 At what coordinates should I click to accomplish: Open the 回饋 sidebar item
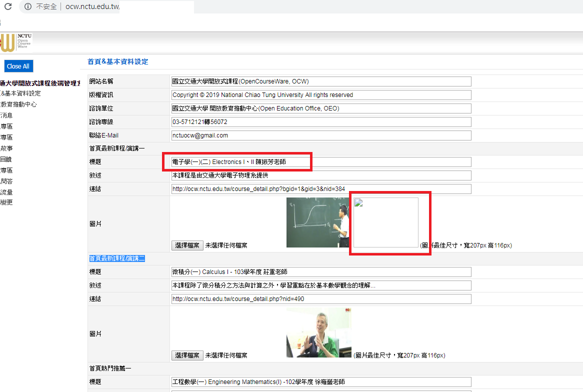(x=6, y=159)
